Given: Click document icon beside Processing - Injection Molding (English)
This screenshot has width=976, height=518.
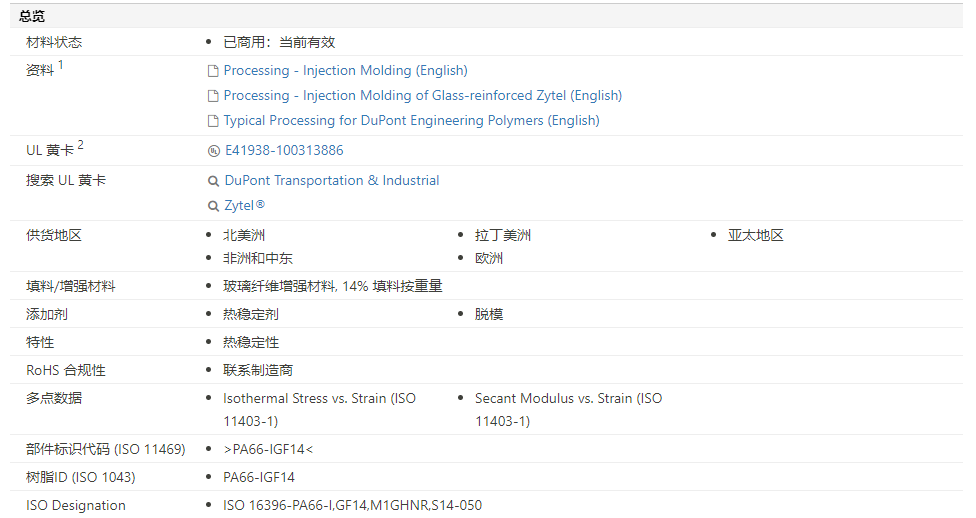Looking at the screenshot, I should pyautogui.click(x=213, y=71).
